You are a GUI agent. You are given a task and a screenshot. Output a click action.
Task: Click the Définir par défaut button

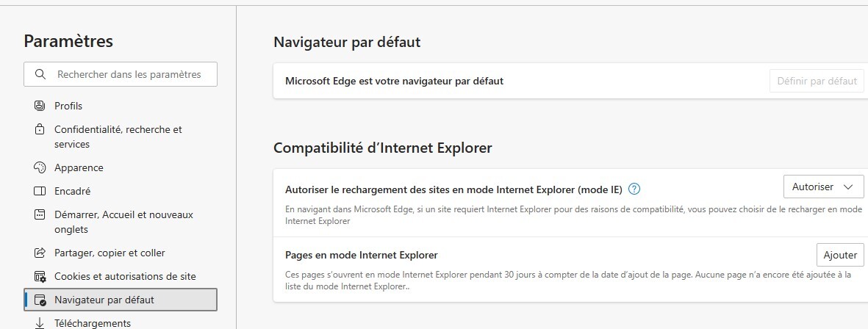[817, 81]
